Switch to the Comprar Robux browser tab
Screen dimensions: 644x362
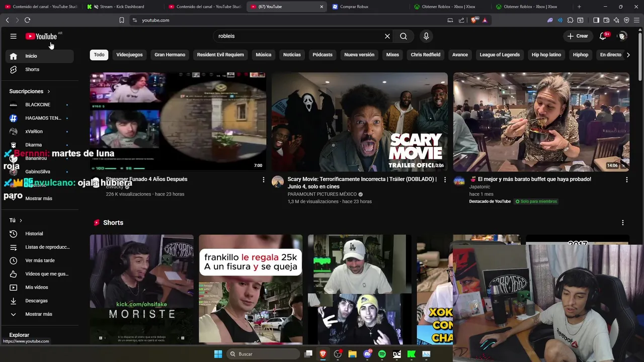coord(367,7)
